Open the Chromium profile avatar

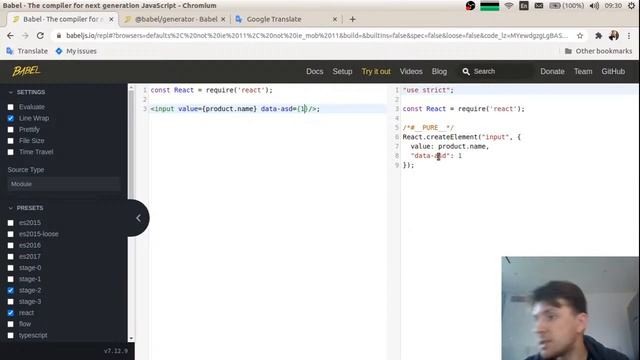click(613, 36)
